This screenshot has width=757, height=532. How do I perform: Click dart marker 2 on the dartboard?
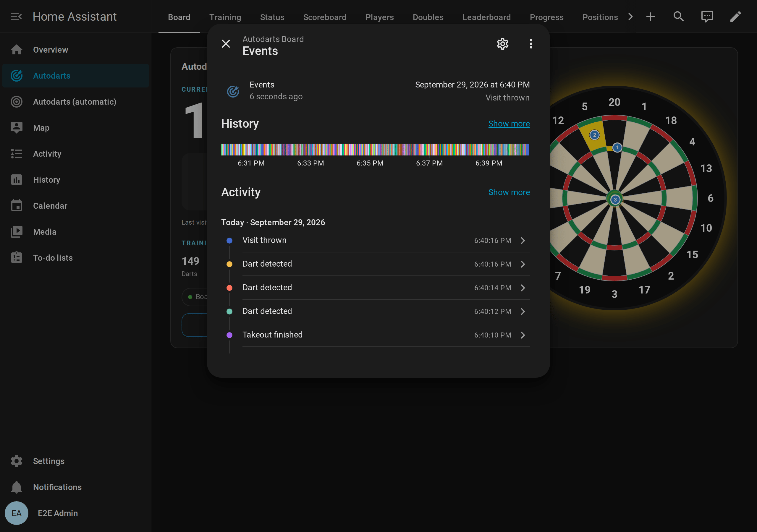coord(594,135)
